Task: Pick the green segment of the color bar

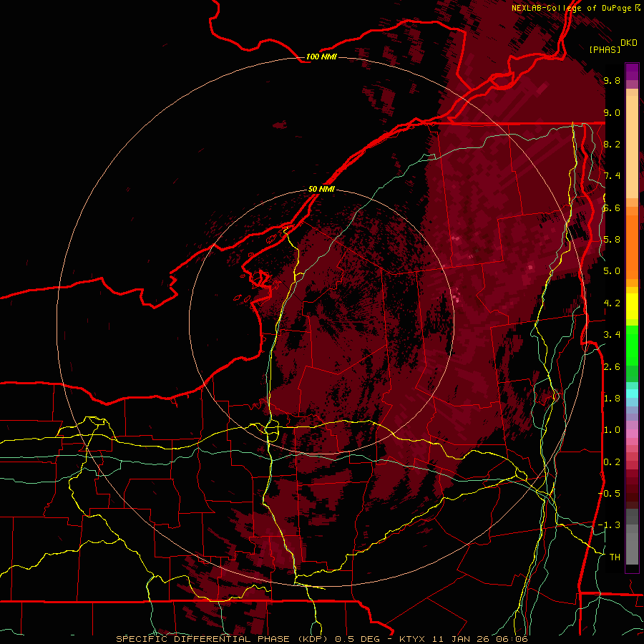Action: (x=632, y=345)
